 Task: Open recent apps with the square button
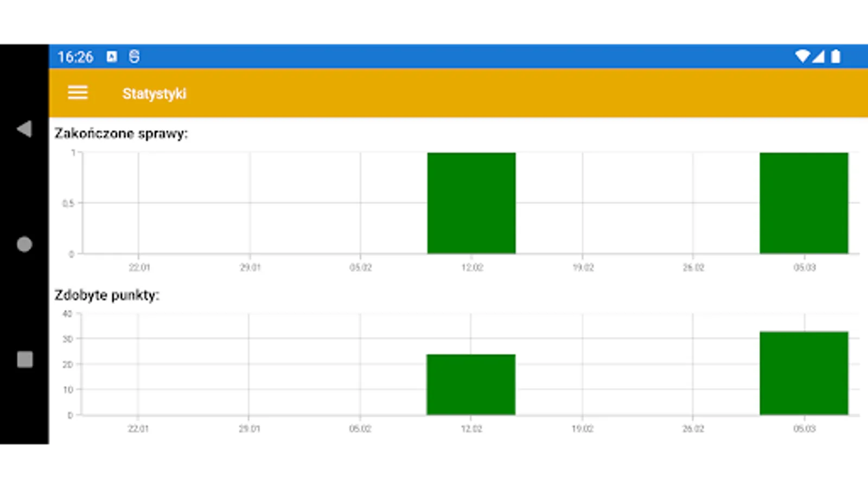pos(24,359)
